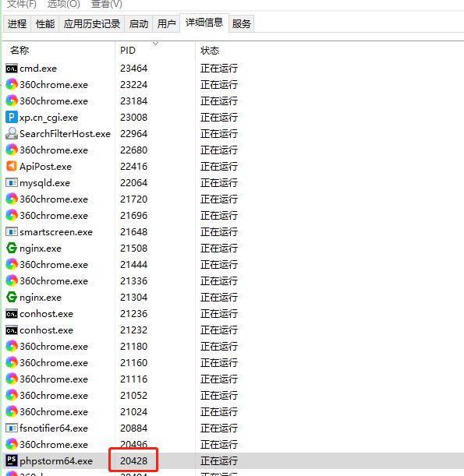Sort by the PID column header
Screen dimensions: 464x476
pos(155,51)
